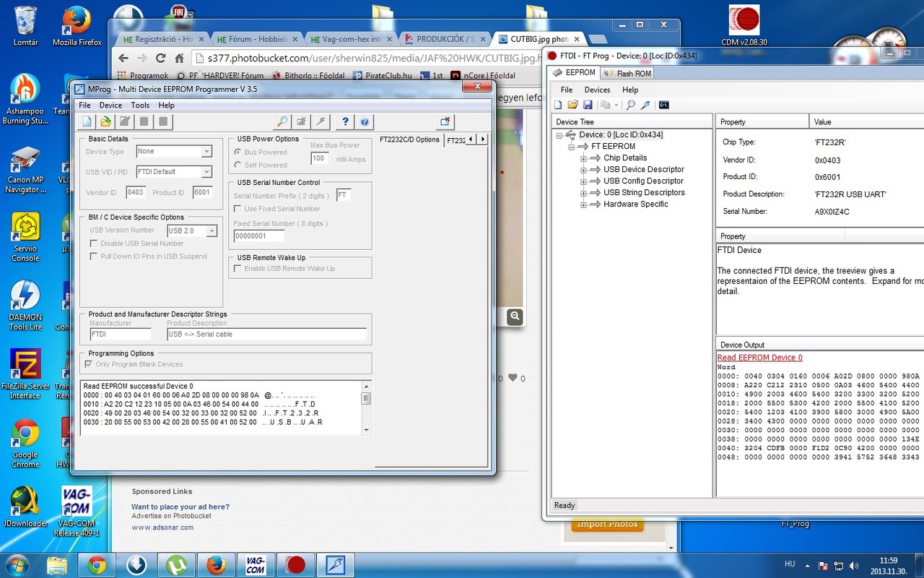
Task: Click the Manufacturer field containing FTDI
Action: [x=121, y=335]
